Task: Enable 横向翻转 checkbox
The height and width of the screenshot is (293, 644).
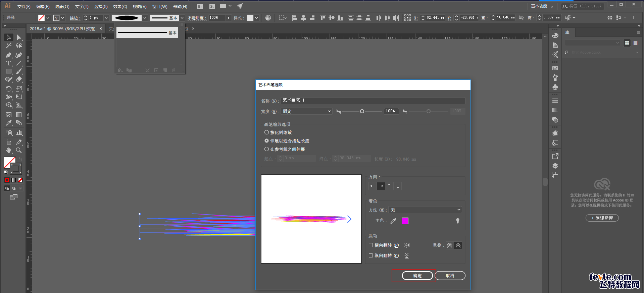Action: click(x=371, y=245)
